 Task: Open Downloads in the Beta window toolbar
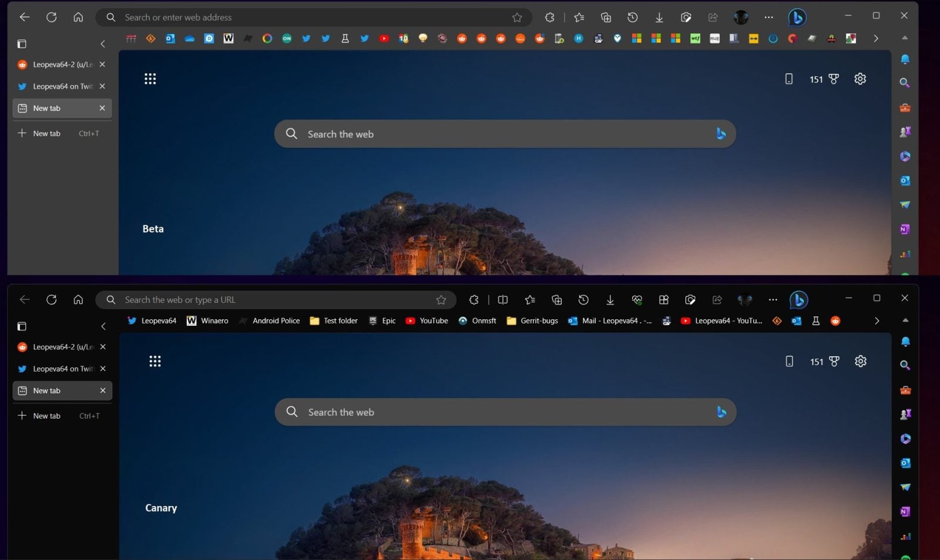click(659, 18)
